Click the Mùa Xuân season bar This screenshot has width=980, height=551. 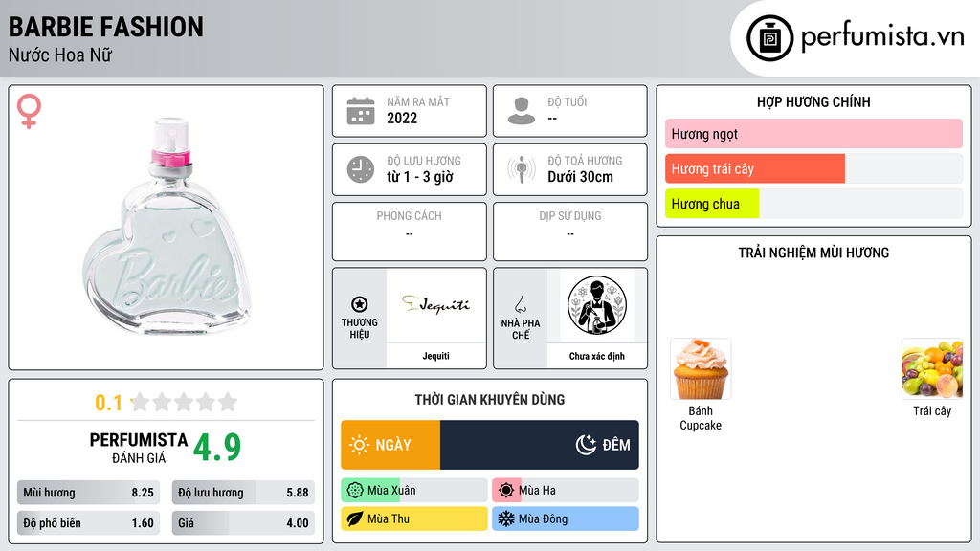(x=413, y=491)
